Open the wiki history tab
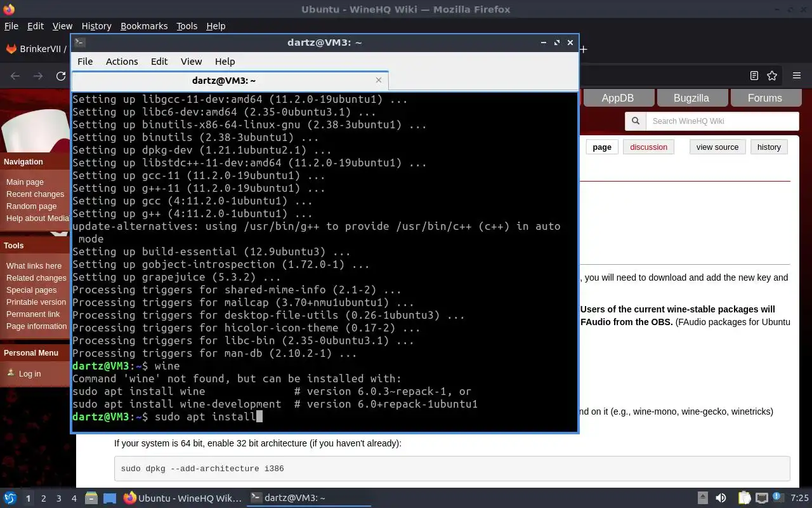The image size is (812, 508). pyautogui.click(x=769, y=147)
